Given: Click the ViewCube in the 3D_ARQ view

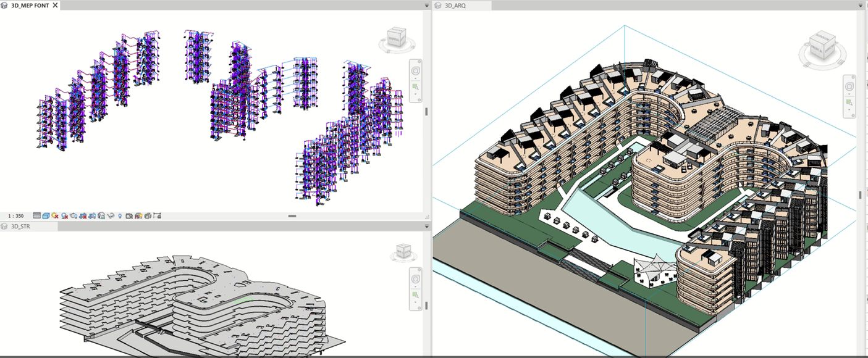Looking at the screenshot, I should click(x=822, y=46).
